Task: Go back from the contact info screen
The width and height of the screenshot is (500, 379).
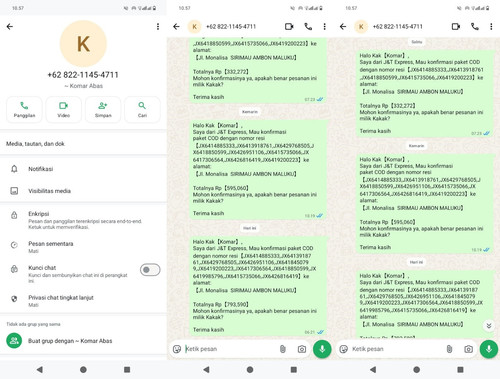Action: [10, 27]
